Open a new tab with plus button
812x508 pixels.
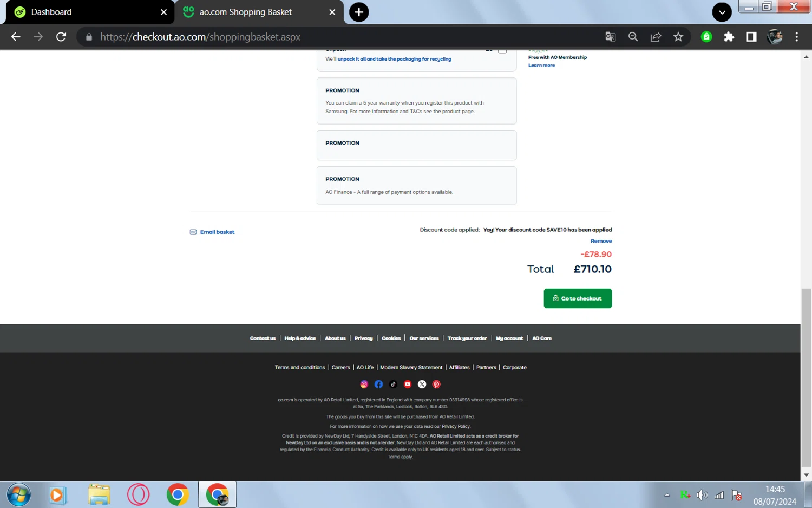[x=359, y=12]
